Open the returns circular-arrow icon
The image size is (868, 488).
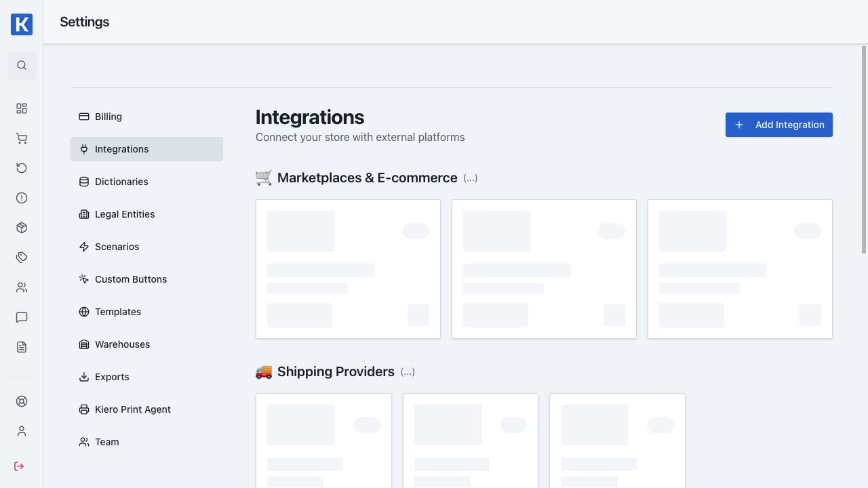pos(22,168)
